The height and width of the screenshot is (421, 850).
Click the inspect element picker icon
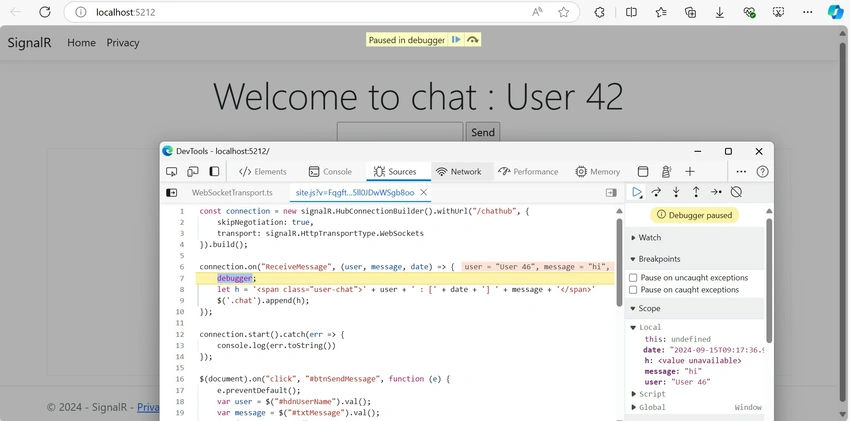pyautogui.click(x=171, y=172)
